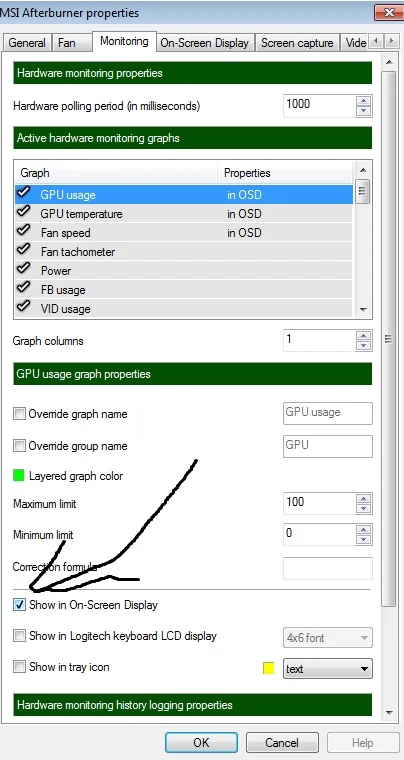This screenshot has width=404, height=760.
Task: Toggle the GPU temperature graph checkmark
Action: 23,212
